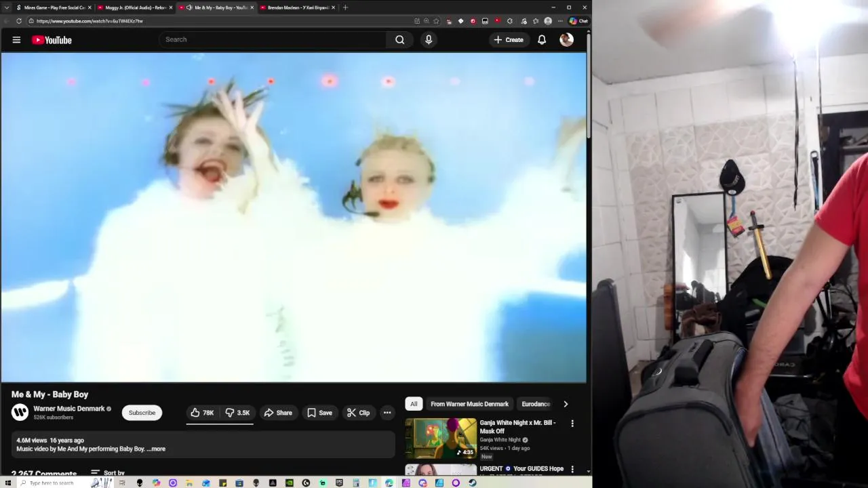Expand video description with ...more

[156, 449]
